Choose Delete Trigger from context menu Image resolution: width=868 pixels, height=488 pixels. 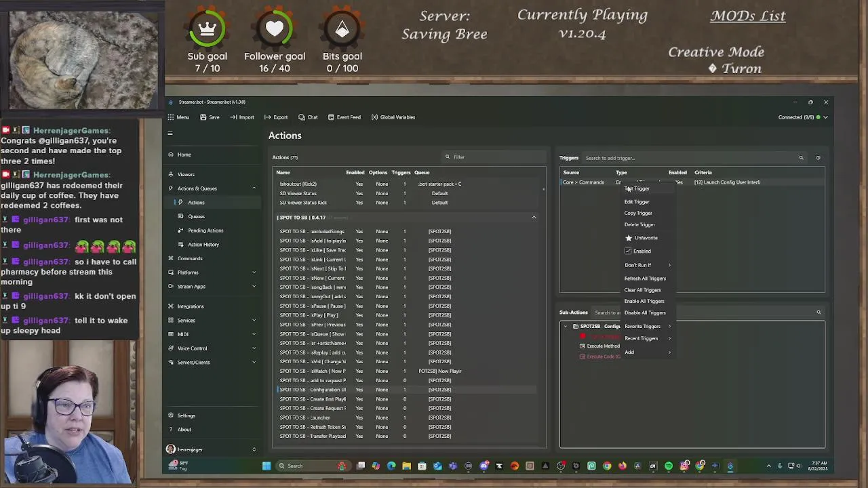click(639, 225)
